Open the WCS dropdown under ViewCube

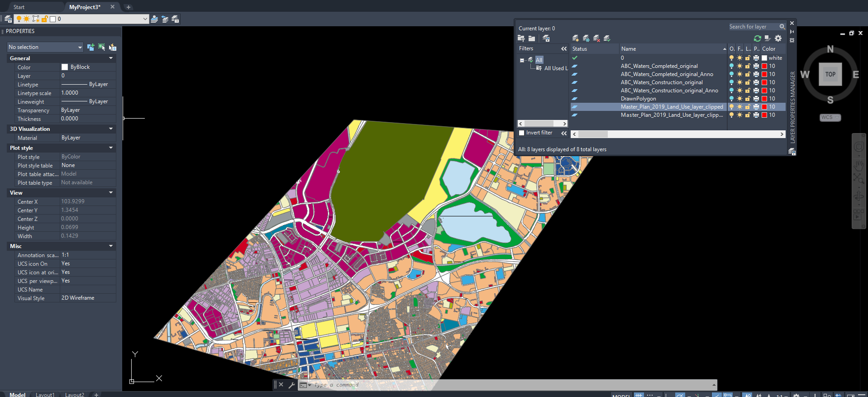click(x=830, y=117)
